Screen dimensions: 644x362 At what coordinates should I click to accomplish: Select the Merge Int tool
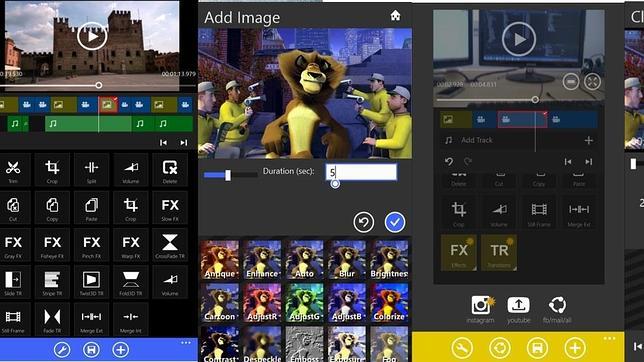point(131,319)
